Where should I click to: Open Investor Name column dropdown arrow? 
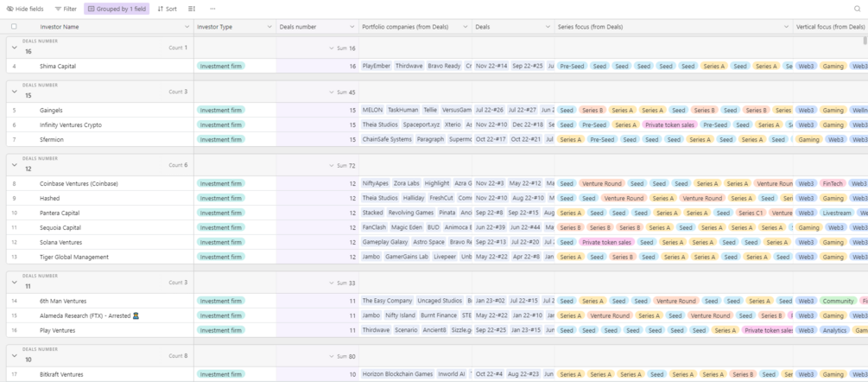tap(187, 27)
